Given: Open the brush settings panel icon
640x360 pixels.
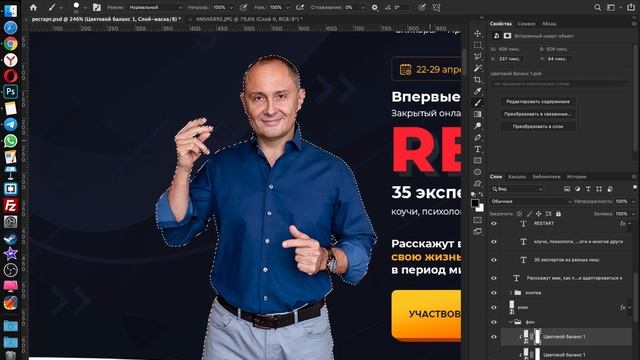Looking at the screenshot, I should pos(97,7).
